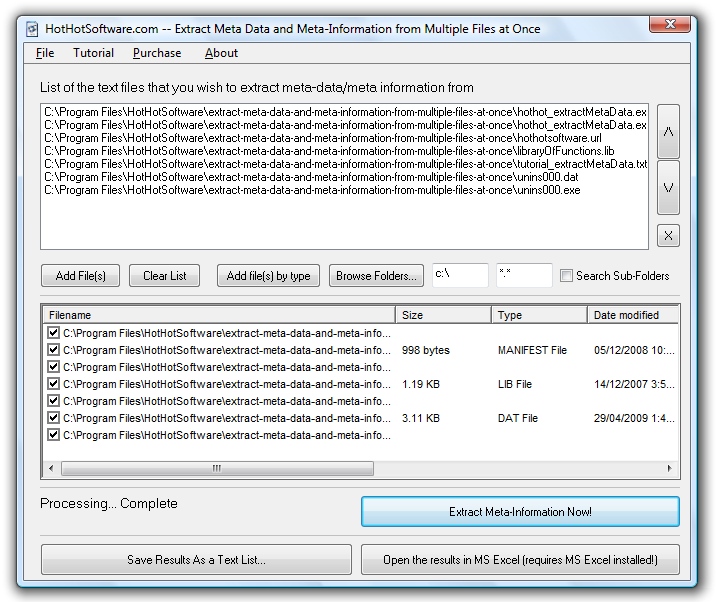Click the 1.19 KB size cell
The image size is (718, 602).
421,384
